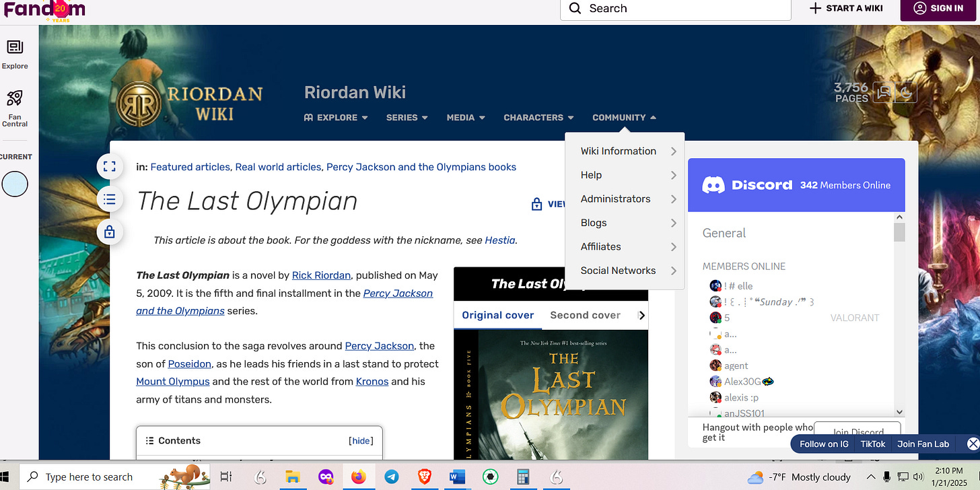
Task: Switch to the Second cover tab
Action: [x=585, y=315]
